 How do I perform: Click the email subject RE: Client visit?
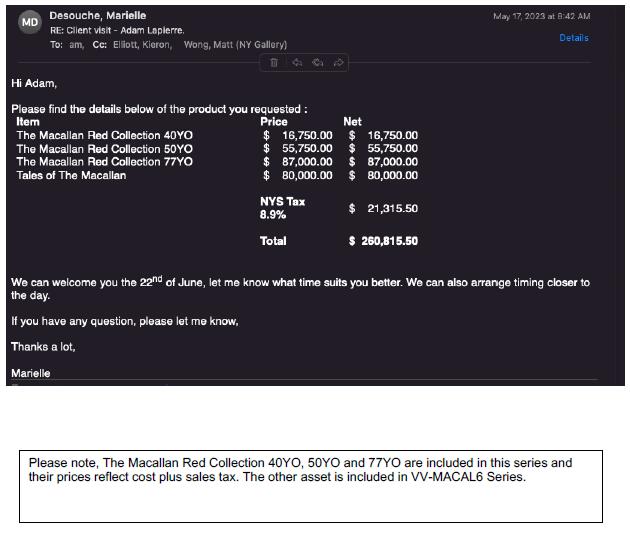point(117,30)
